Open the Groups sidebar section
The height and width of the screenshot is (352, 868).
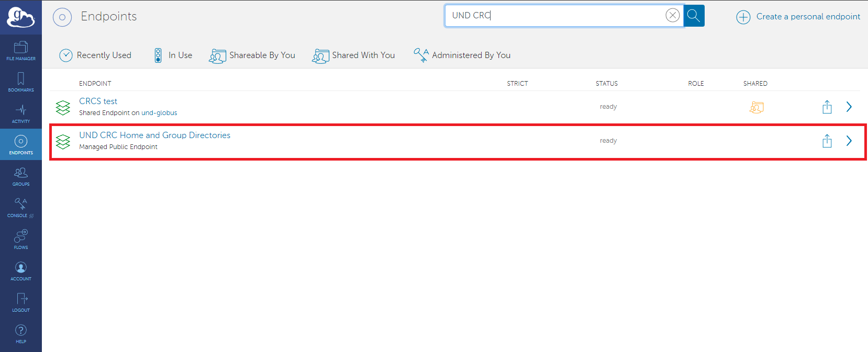pos(21,176)
